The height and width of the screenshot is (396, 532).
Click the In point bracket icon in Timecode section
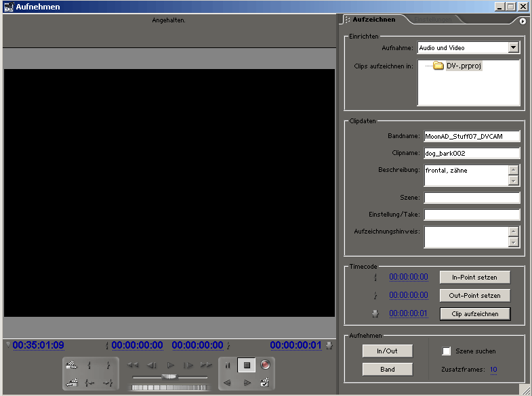pos(375,277)
